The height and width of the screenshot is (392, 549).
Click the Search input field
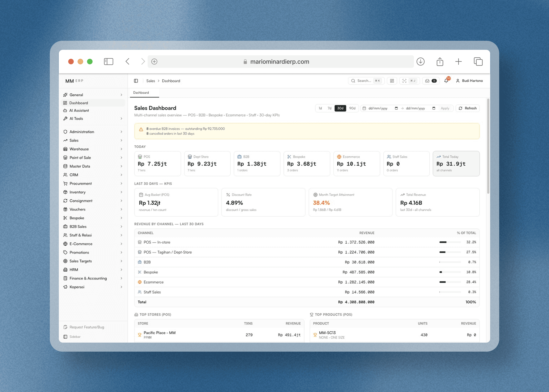(366, 81)
